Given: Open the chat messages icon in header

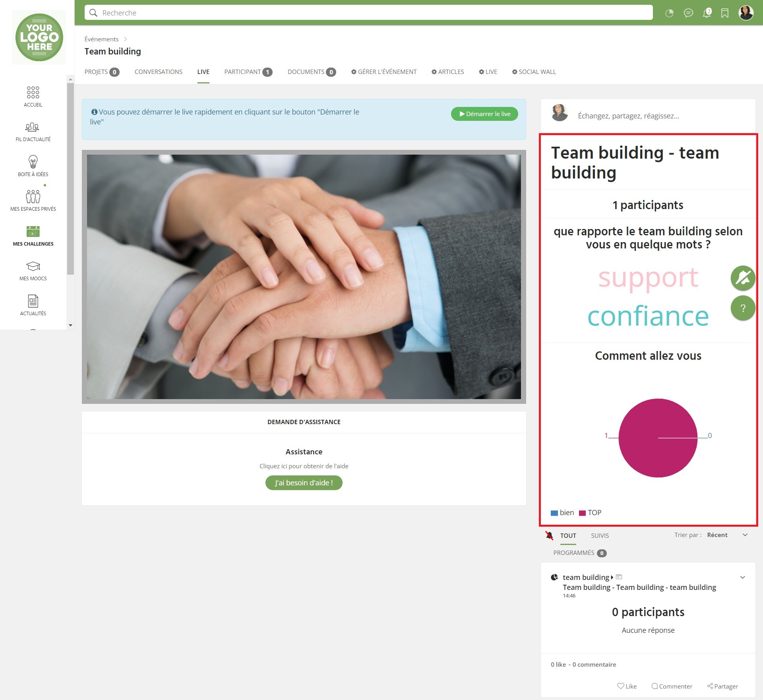Looking at the screenshot, I should [688, 13].
